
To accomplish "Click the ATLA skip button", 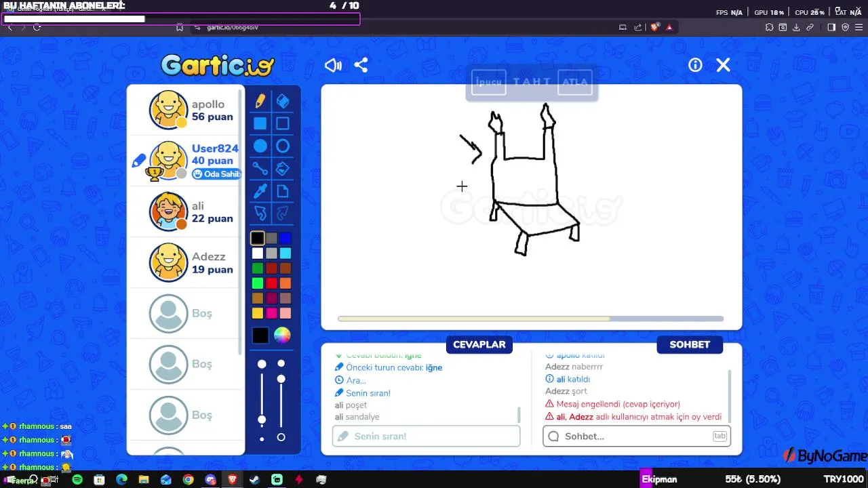I will pyautogui.click(x=575, y=82).
